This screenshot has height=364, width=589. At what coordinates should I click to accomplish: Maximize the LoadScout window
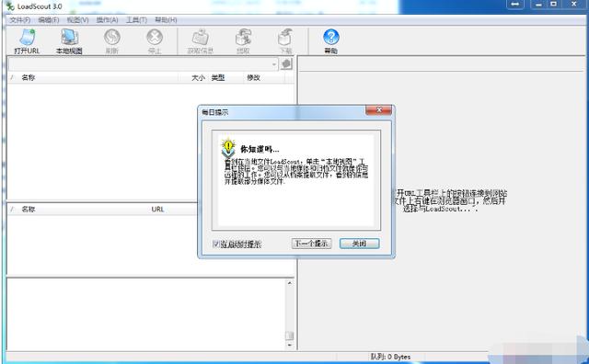tap(554, 5)
